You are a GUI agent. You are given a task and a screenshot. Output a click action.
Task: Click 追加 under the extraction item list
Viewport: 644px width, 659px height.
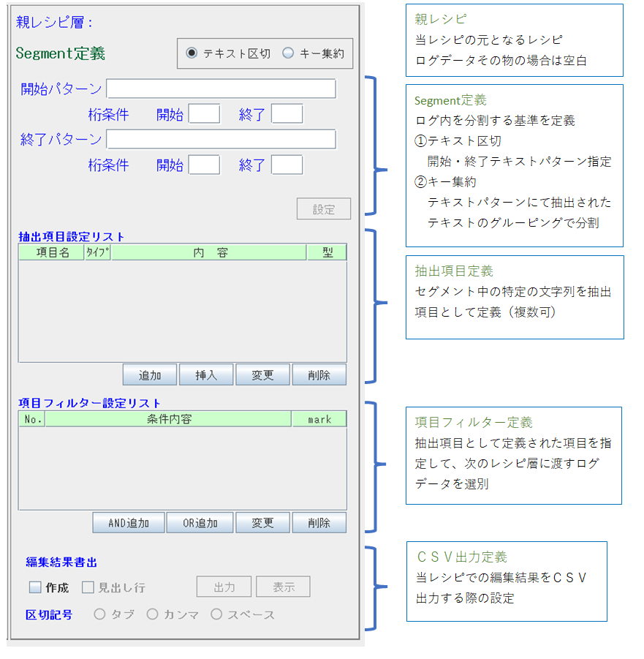[150, 375]
